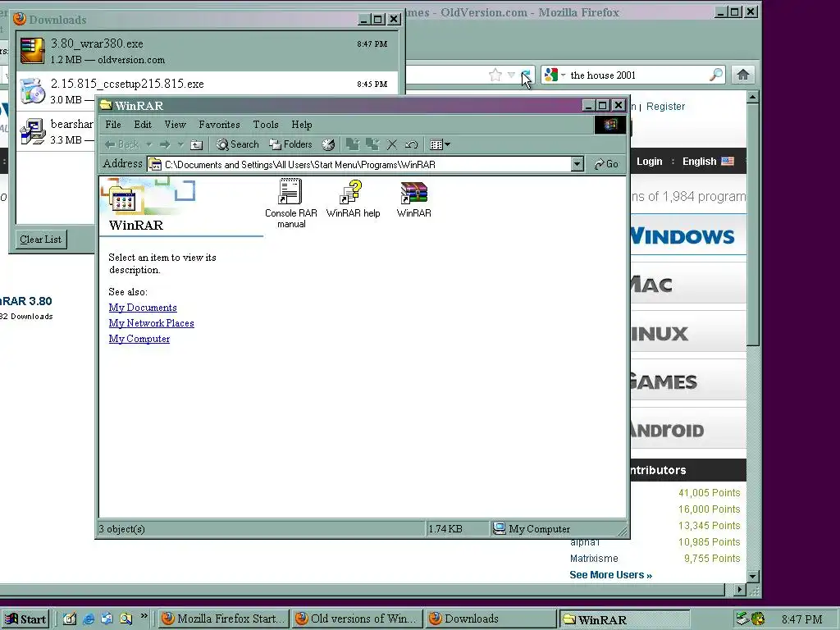Open the My Documents link
The height and width of the screenshot is (630, 840).
143,308
